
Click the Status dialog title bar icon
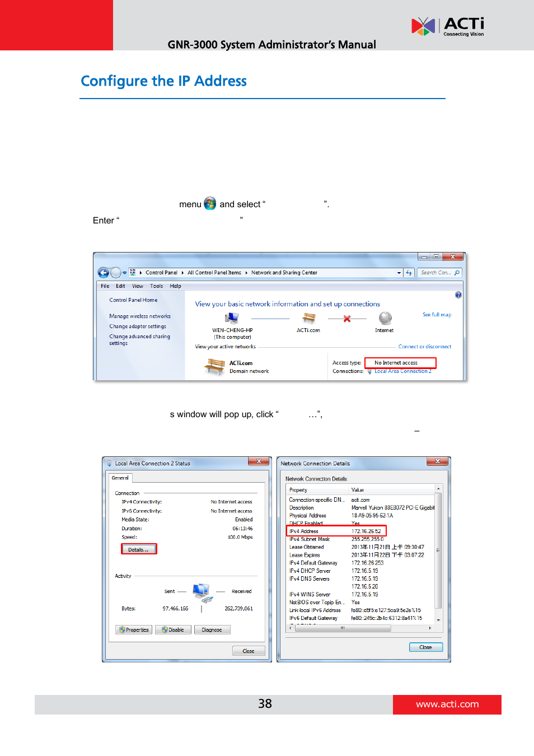(x=110, y=464)
